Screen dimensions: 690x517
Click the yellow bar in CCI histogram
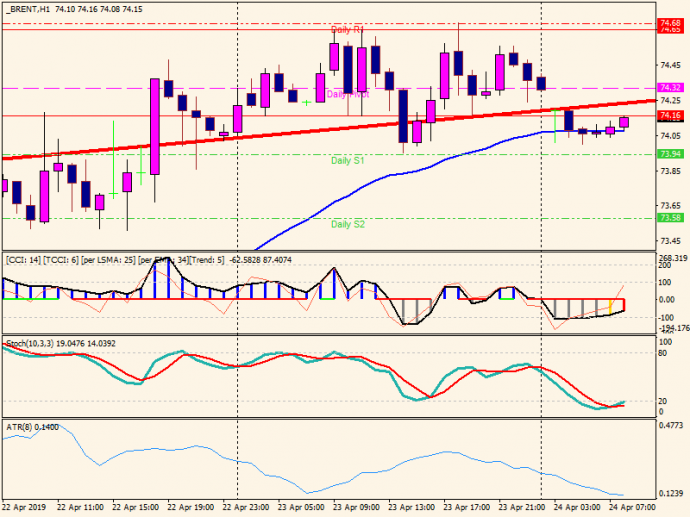[x=609, y=305]
